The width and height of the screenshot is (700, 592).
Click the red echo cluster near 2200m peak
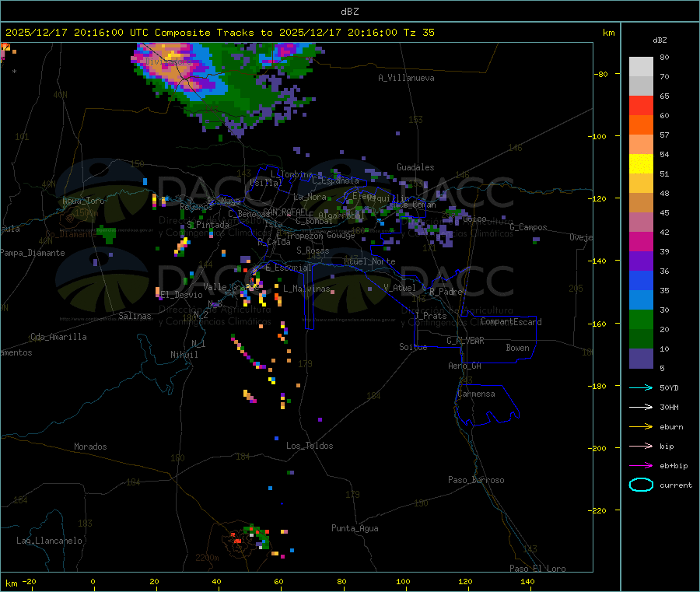(236, 537)
